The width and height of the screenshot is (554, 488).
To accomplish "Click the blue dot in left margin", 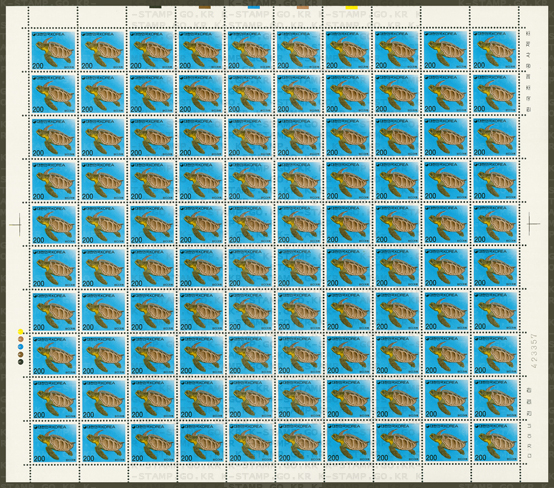I will 20,347.
